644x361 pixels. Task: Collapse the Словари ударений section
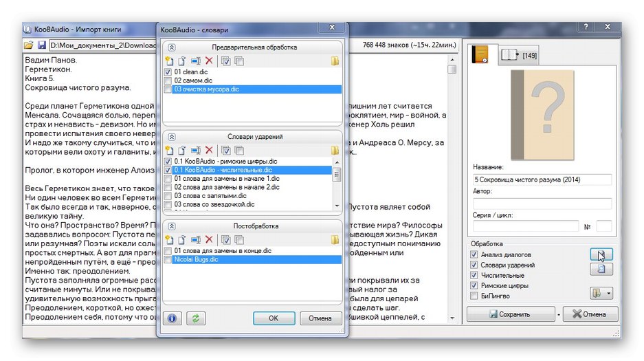pos(172,137)
